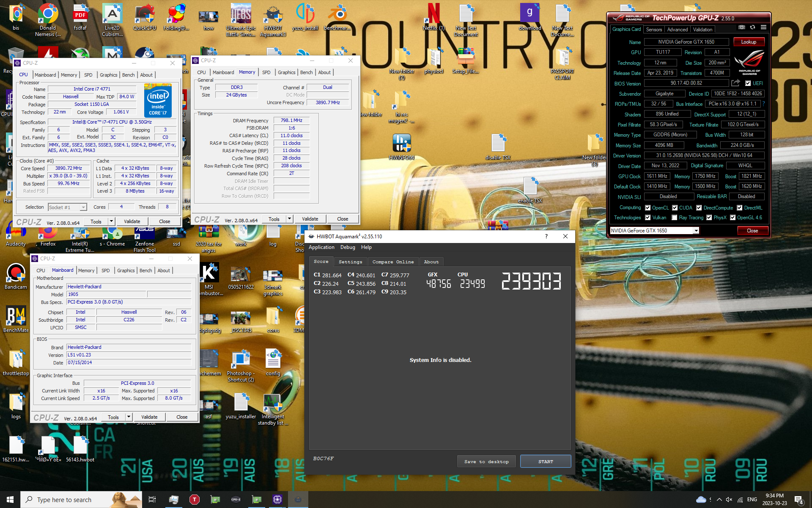
Task: Expand Tools dropdown arrow in Memory tab window
Action: click(x=289, y=219)
